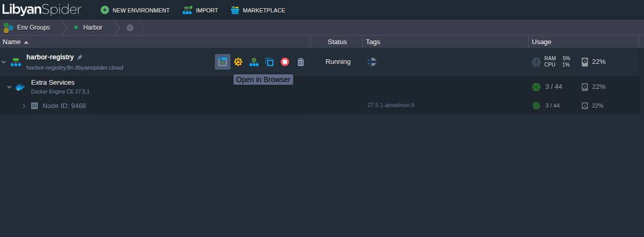Click the Docker whale icon
Viewport: 644px width, 237px height.
[x=20, y=87]
